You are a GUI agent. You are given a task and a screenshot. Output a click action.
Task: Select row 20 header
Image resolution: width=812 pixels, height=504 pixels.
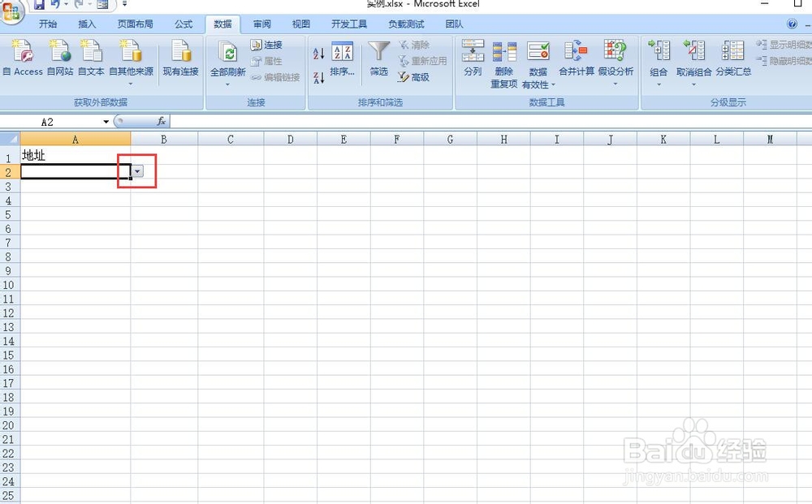(8, 425)
